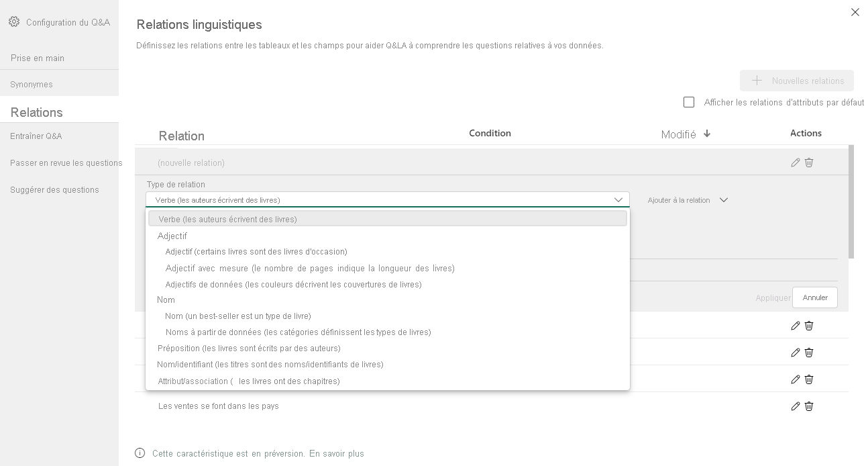Select 'Noms à partir de données' option

pos(298,332)
